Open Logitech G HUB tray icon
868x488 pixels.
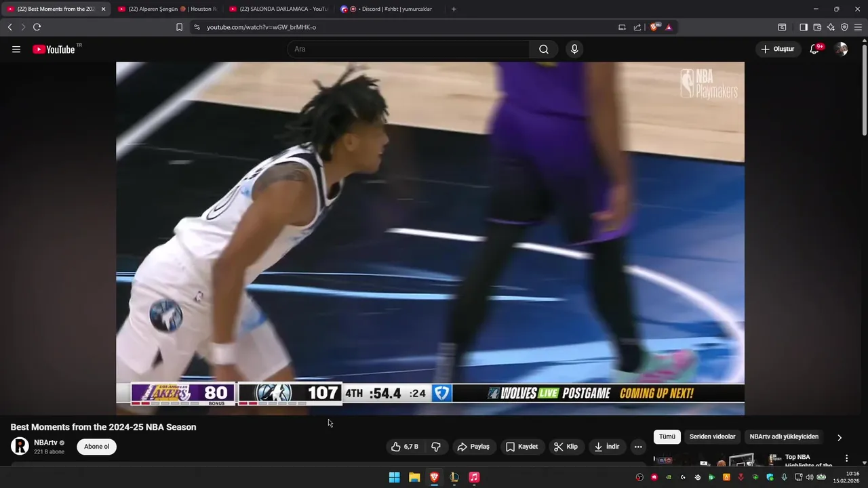point(683,477)
